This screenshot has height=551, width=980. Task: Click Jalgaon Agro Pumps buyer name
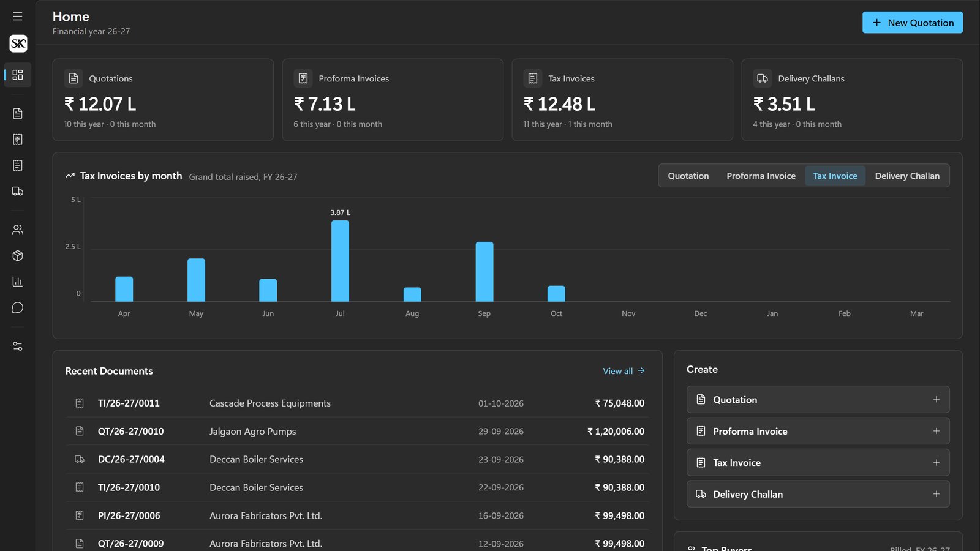pyautogui.click(x=252, y=432)
